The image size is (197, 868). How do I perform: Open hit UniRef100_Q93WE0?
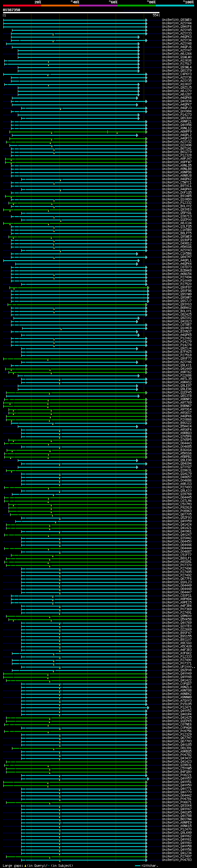click(177, 20)
